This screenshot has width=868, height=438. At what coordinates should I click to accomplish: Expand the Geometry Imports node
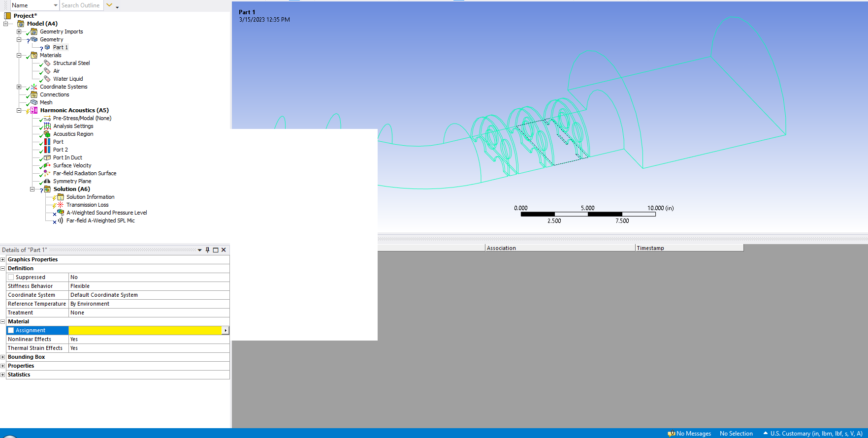19,31
